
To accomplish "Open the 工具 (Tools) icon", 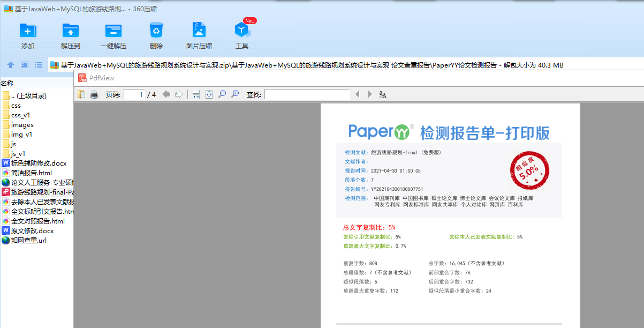I will [x=242, y=30].
